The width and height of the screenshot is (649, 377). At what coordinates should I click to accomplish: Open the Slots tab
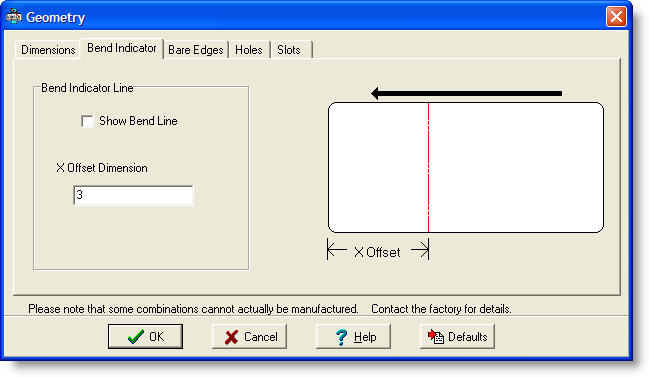coord(289,50)
